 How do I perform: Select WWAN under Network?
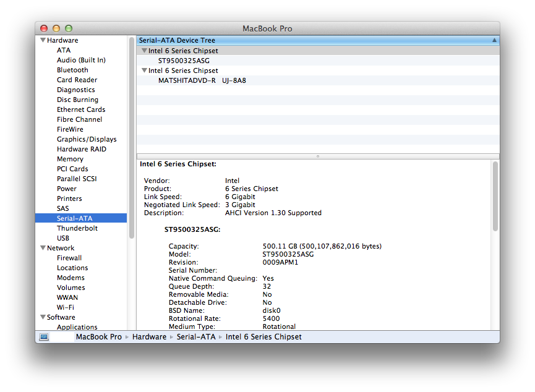(67, 297)
